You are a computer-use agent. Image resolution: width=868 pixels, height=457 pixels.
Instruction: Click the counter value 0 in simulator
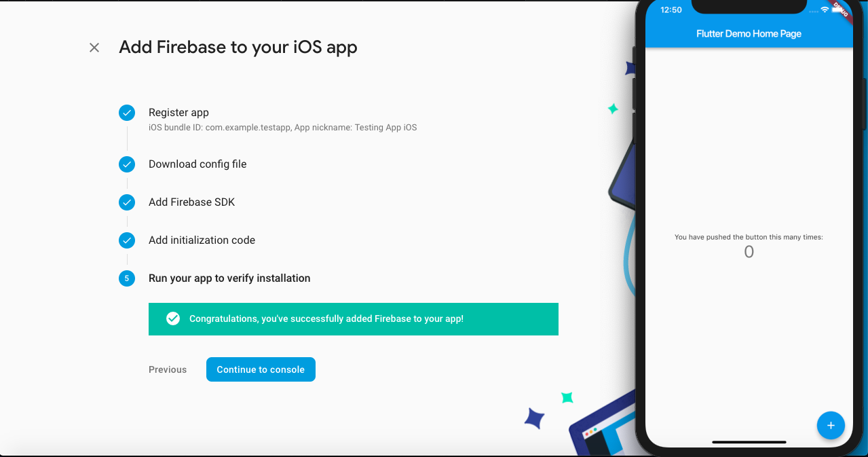749,252
